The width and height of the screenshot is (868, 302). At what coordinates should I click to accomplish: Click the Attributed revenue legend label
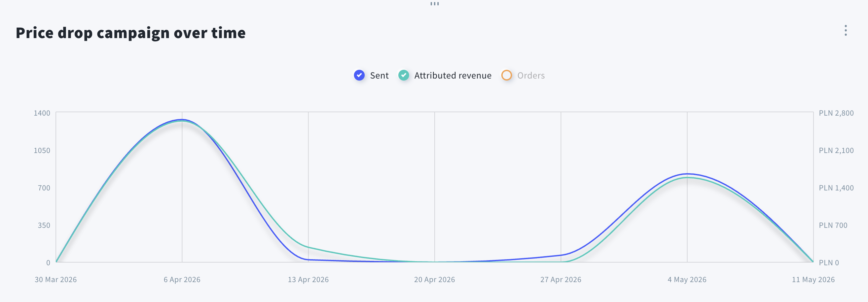453,75
